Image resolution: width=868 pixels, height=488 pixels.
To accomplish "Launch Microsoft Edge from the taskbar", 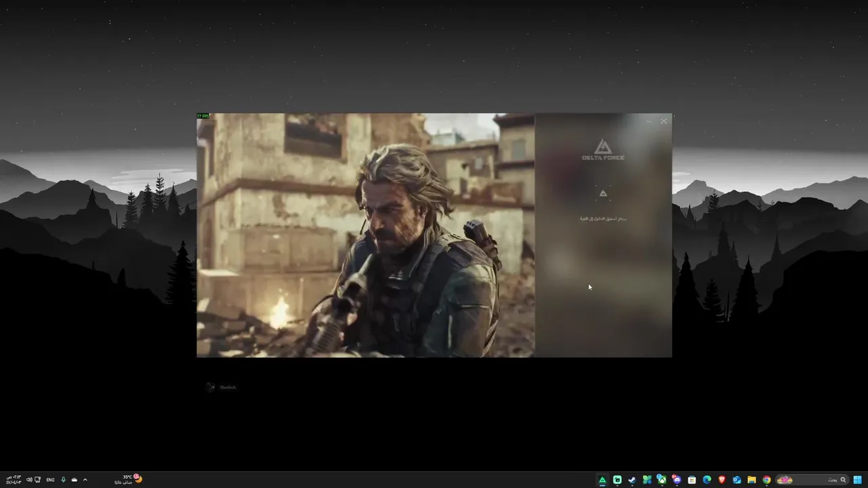I will [x=707, y=480].
